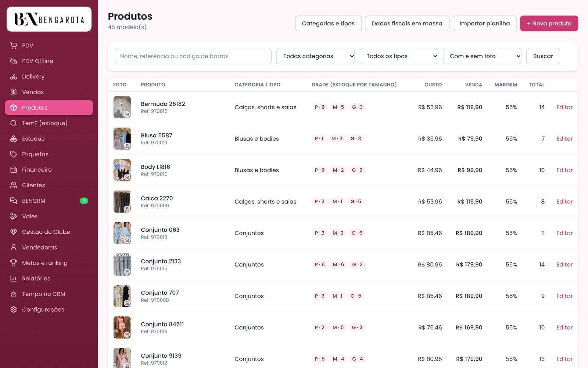This screenshot has width=588, height=368.
Task: Click the Ref. 970019 text
Action: pos(154,332)
